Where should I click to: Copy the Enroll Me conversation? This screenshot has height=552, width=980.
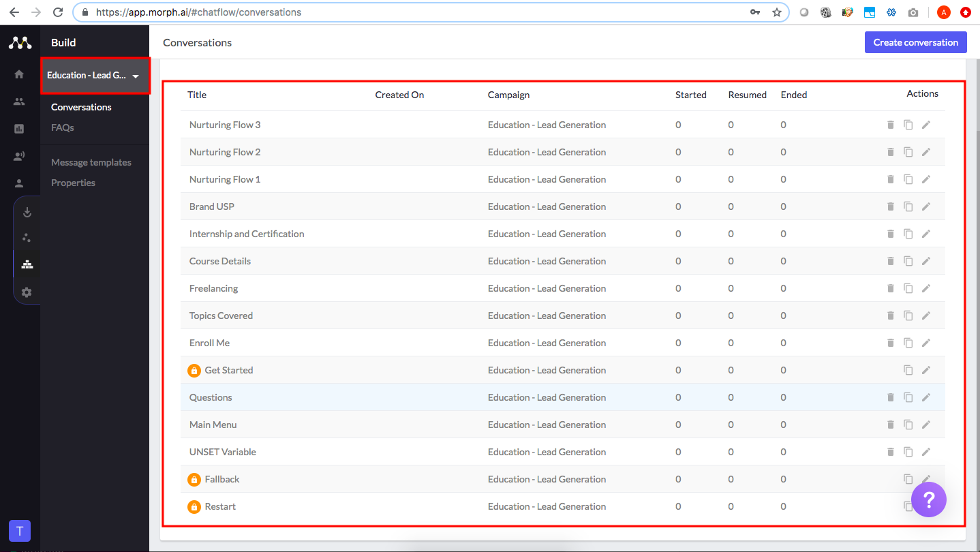[908, 343]
